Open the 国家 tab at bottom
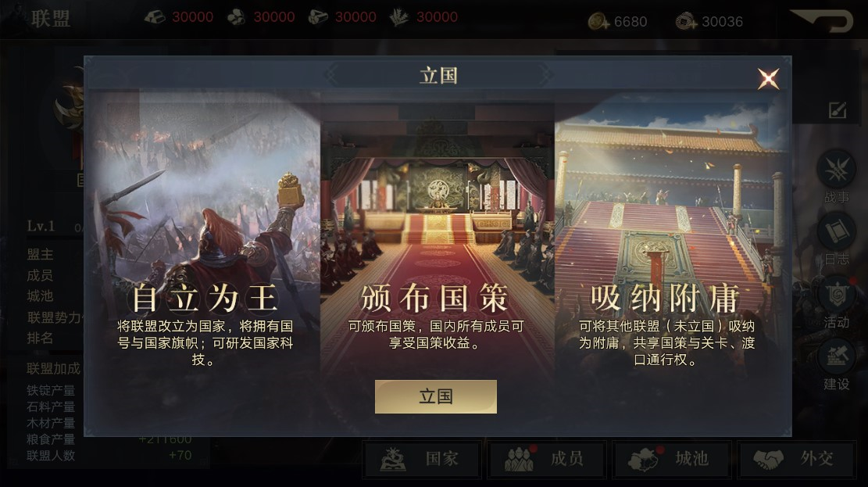Image resolution: width=868 pixels, height=487 pixels. tap(422, 460)
